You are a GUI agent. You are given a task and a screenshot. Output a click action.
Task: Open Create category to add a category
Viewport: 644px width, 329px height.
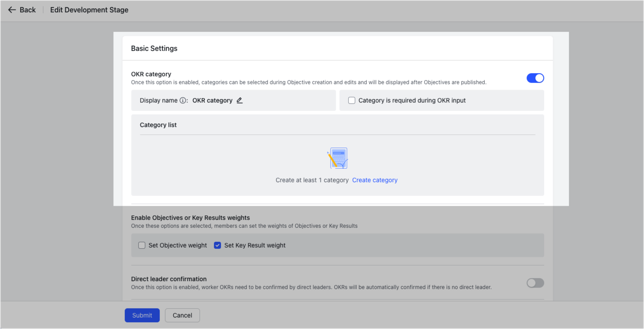[374, 180]
